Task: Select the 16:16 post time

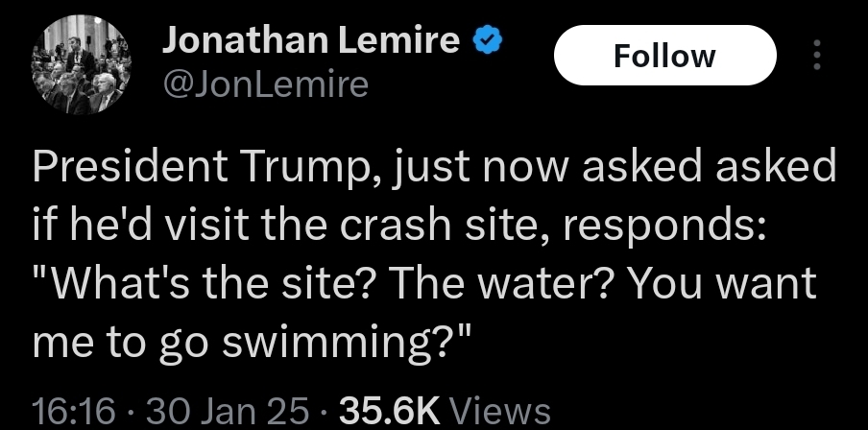Action: [74, 411]
